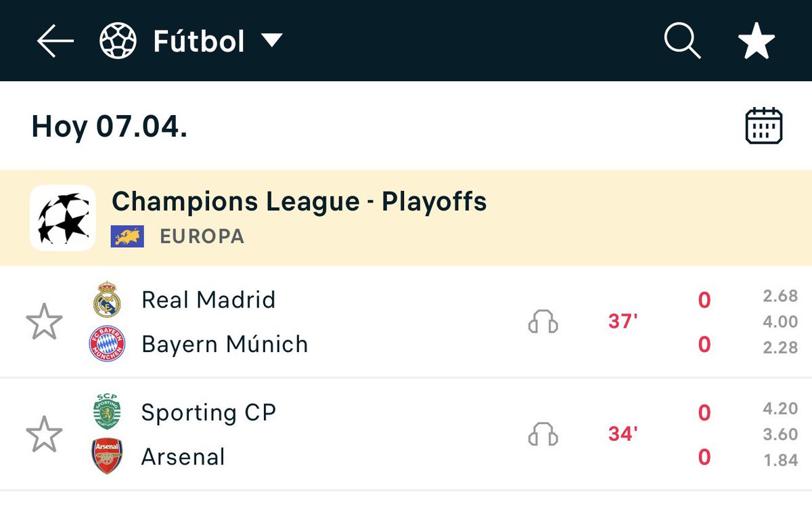
Task: Click the Real Madrid crest
Action: pos(107,299)
